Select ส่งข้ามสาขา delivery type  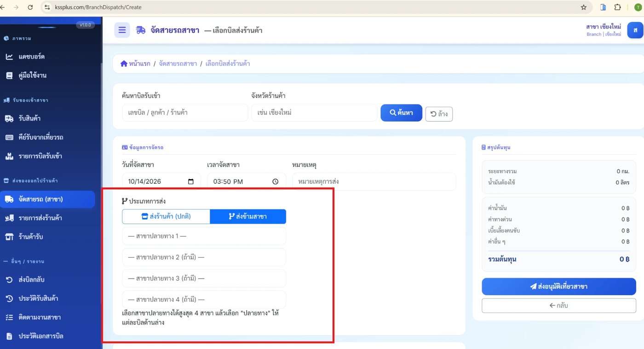pos(248,216)
